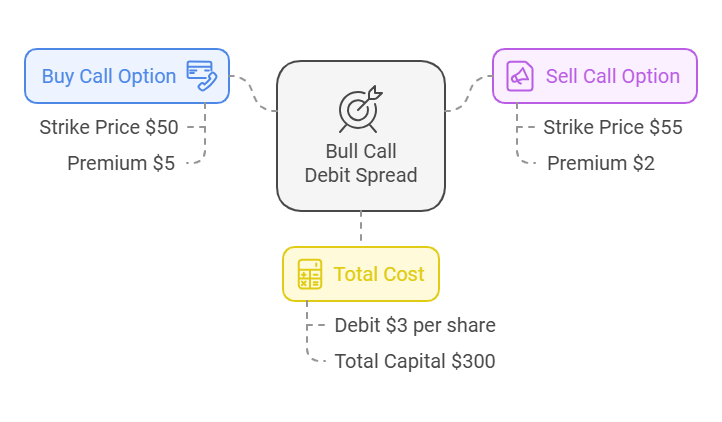This screenshot has height=422, width=722.
Task: Select the target bullseye icon
Action: click(360, 109)
